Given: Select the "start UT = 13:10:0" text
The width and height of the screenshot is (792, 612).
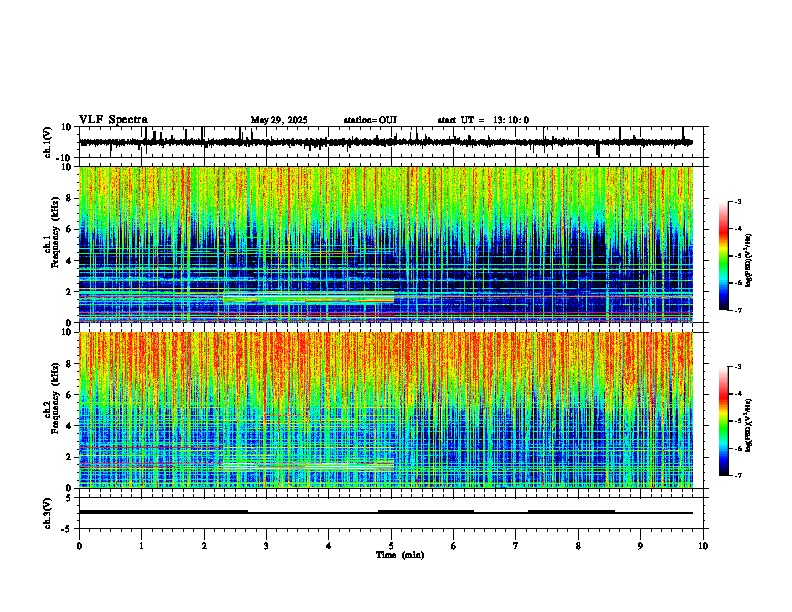Looking at the screenshot, I should tap(483, 120).
